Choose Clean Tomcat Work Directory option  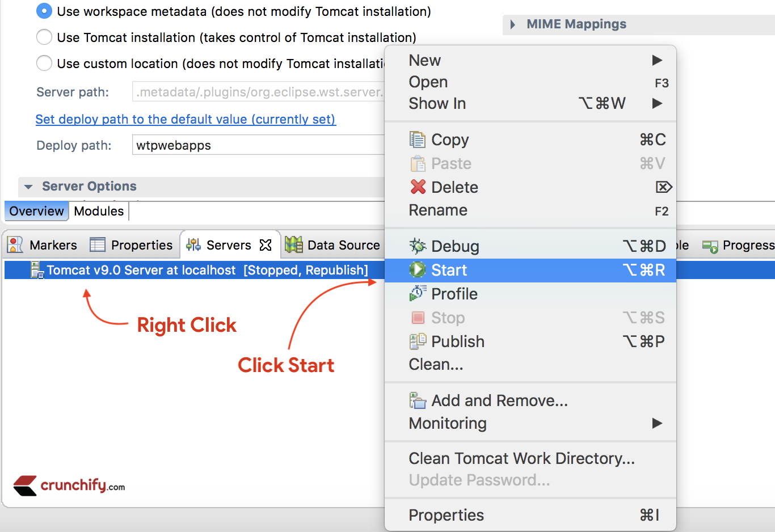point(521,458)
